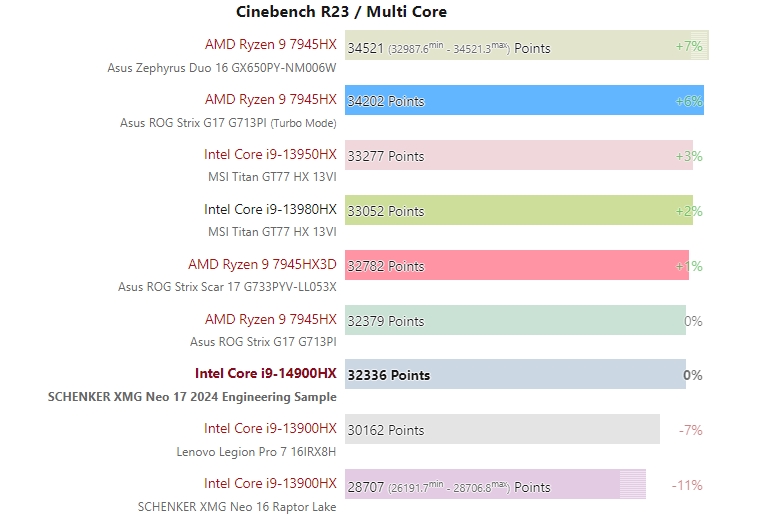Select the blue 34202 Points bar

click(524, 101)
